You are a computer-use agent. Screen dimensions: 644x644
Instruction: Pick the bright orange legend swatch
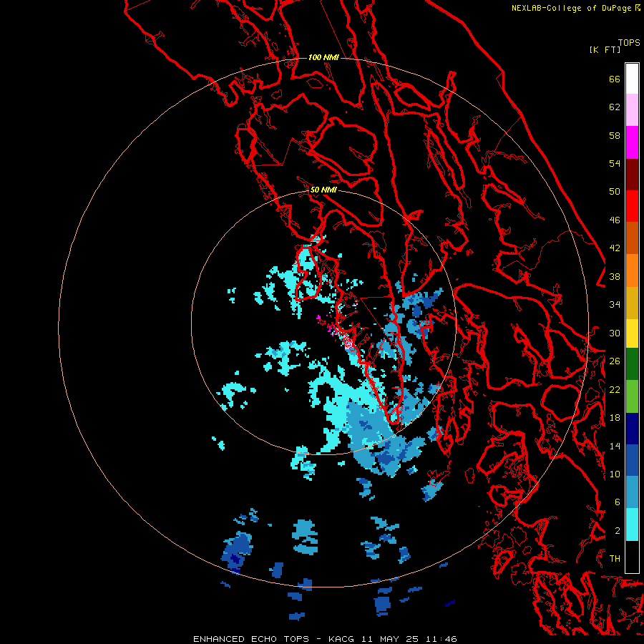pyautogui.click(x=632, y=270)
